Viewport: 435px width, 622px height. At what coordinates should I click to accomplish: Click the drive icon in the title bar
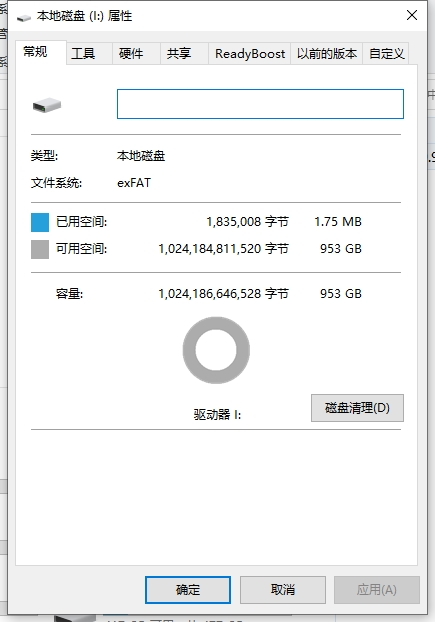click(23, 18)
